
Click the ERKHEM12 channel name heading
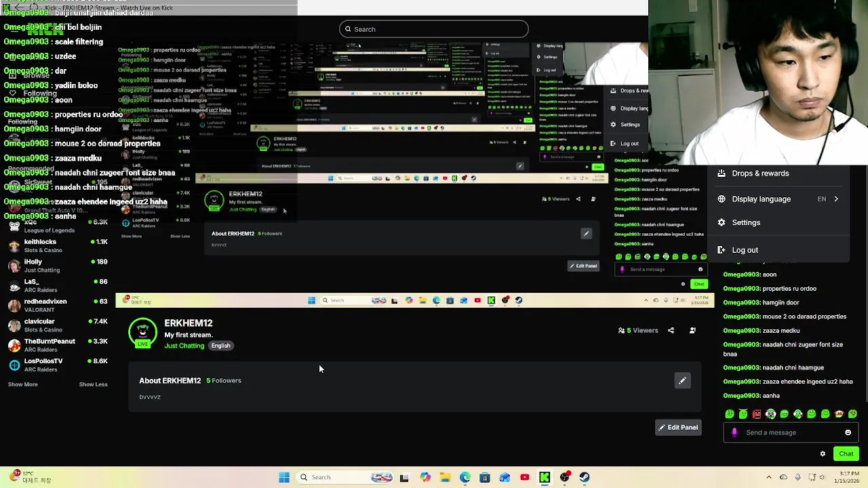188,323
